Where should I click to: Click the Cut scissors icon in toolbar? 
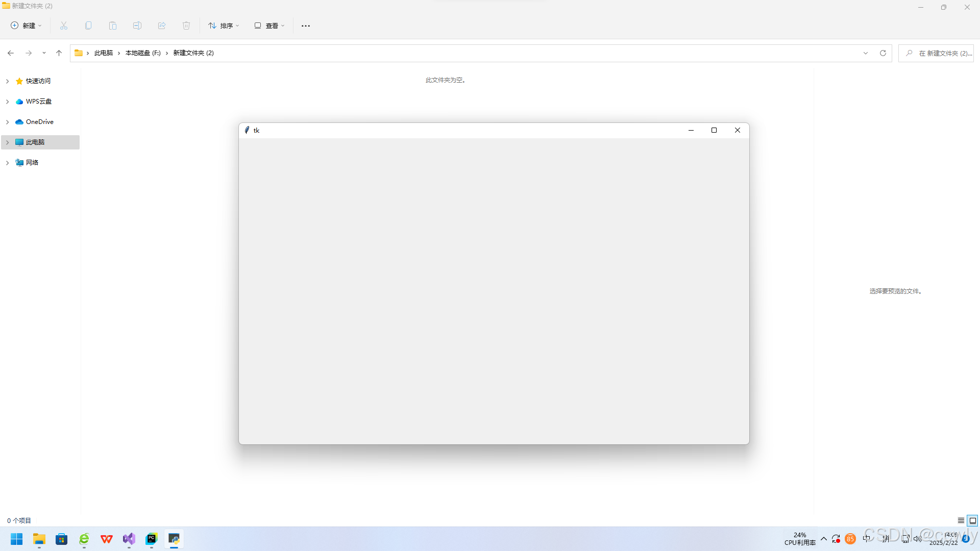(x=64, y=26)
